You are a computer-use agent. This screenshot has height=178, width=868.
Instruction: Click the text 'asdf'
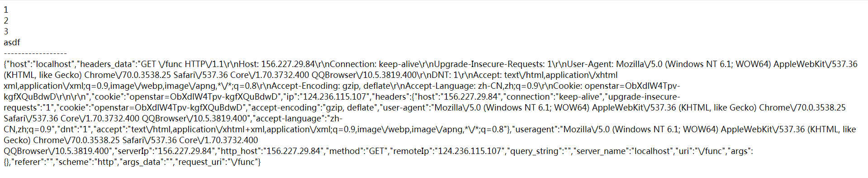12,42
